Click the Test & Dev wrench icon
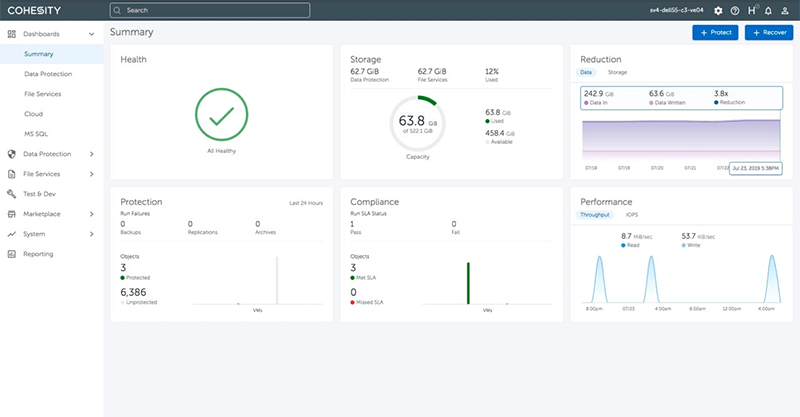 (12, 194)
